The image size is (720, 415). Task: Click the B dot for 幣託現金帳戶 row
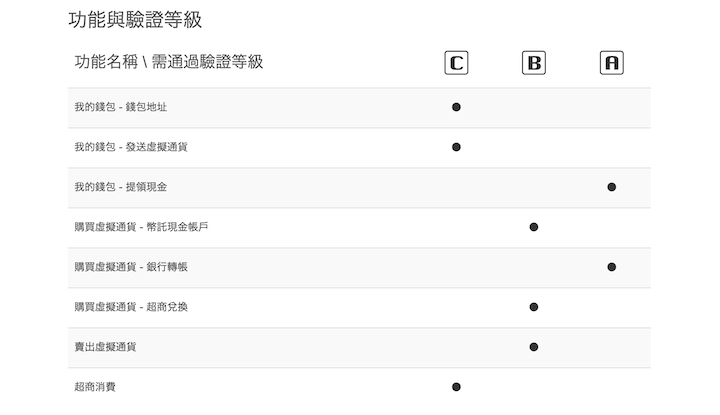click(534, 227)
